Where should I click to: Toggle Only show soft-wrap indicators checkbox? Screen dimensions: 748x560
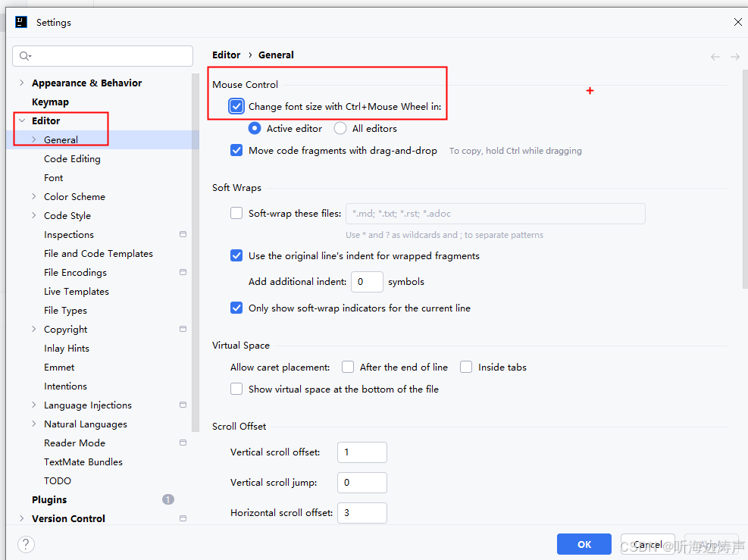click(x=236, y=308)
